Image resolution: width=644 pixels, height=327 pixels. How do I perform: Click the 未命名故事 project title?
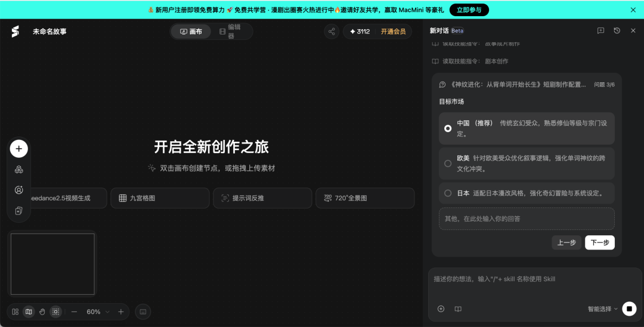[49, 31]
